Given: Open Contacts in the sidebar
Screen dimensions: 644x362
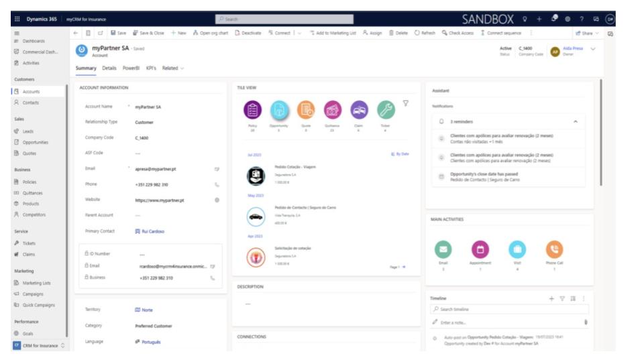Looking at the screenshot, I should (x=31, y=103).
